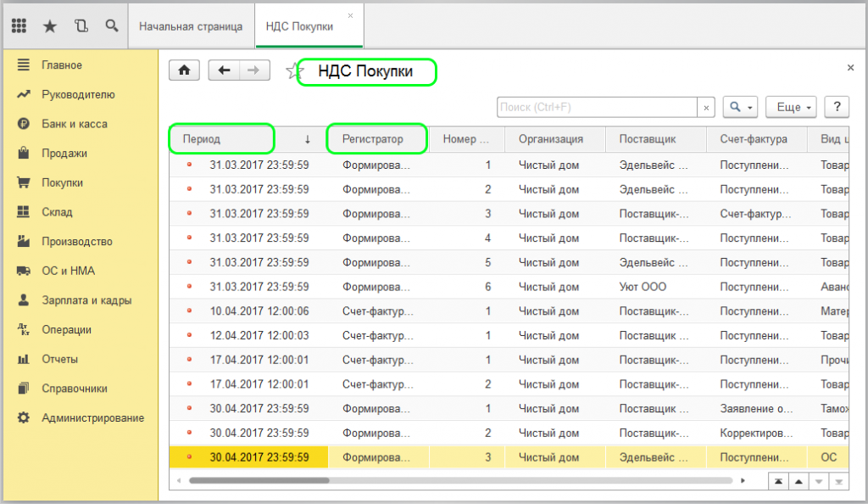Select the row dated 10.04.2017 12:00:06
This screenshot has height=504, width=868.
tap(259, 311)
